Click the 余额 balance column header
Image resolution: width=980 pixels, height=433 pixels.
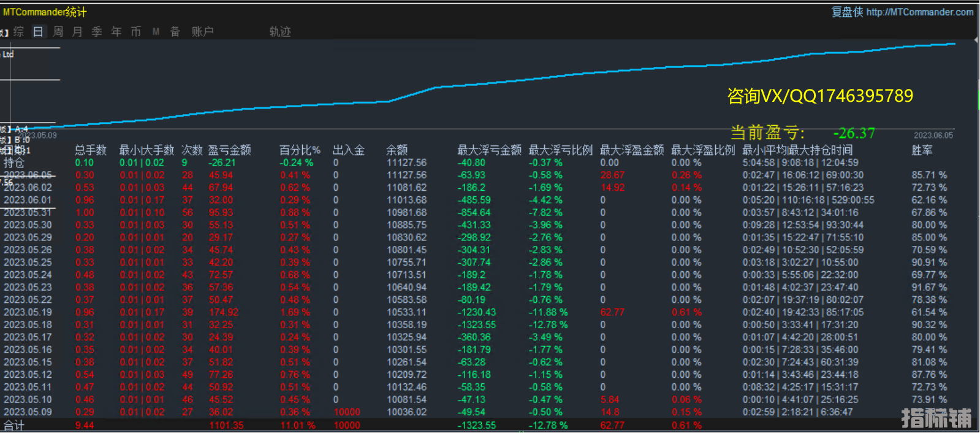397,150
